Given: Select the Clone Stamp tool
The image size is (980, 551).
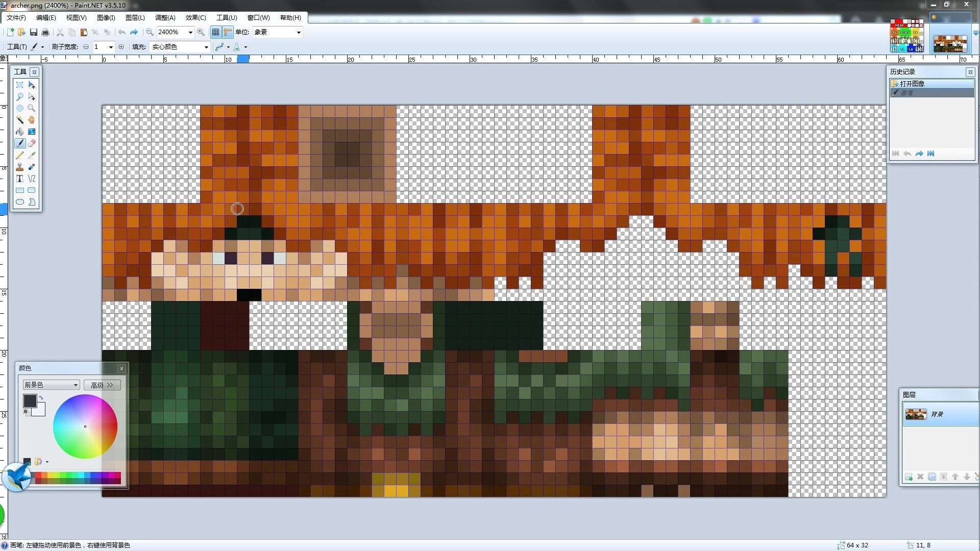Looking at the screenshot, I should (x=19, y=167).
